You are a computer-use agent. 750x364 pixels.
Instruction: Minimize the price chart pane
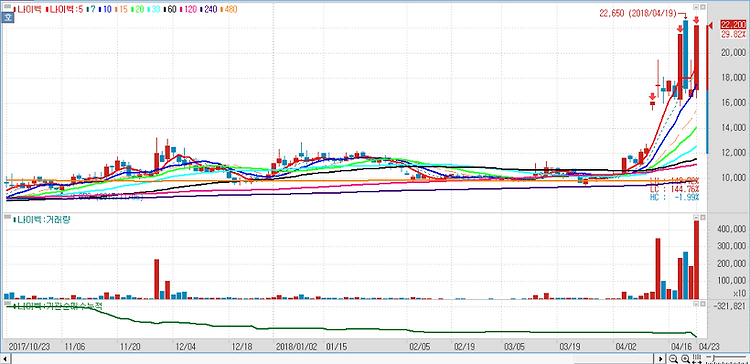[695, 7]
